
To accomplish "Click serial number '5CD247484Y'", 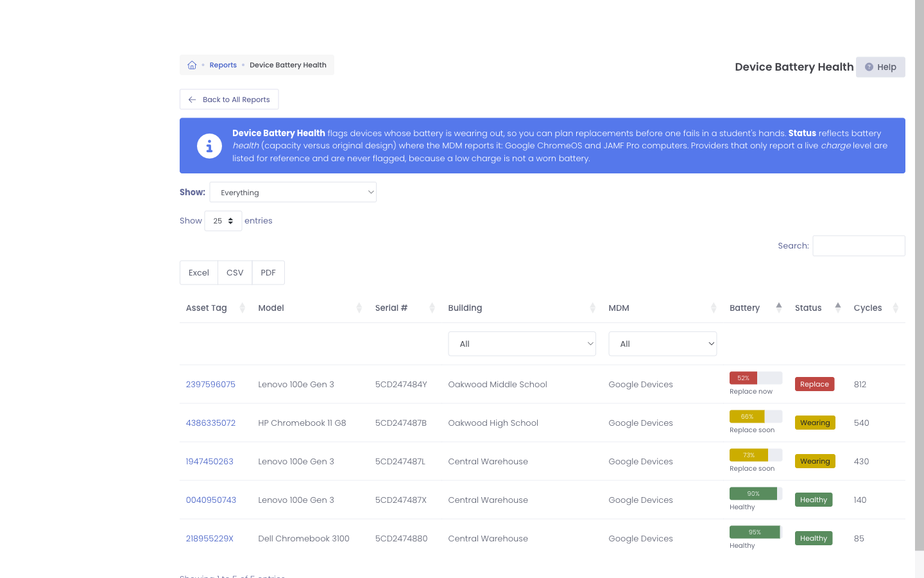I will [x=401, y=384].
